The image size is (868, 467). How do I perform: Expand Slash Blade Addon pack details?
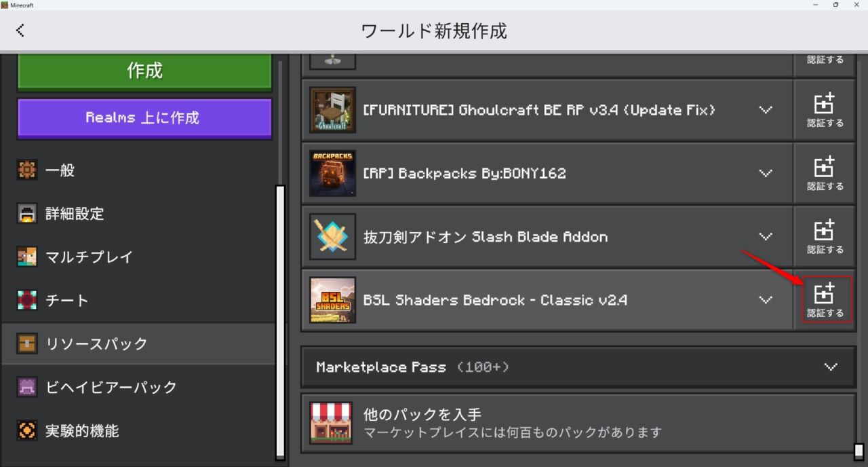coord(766,236)
